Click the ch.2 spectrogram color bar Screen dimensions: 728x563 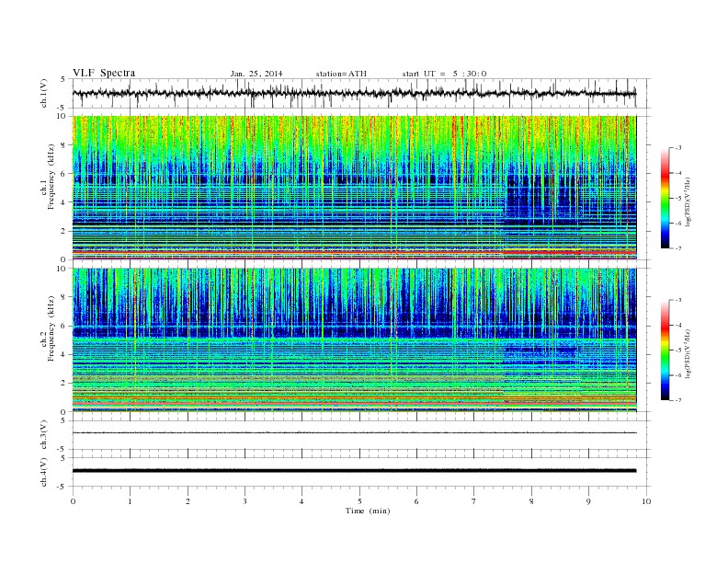tap(665, 350)
